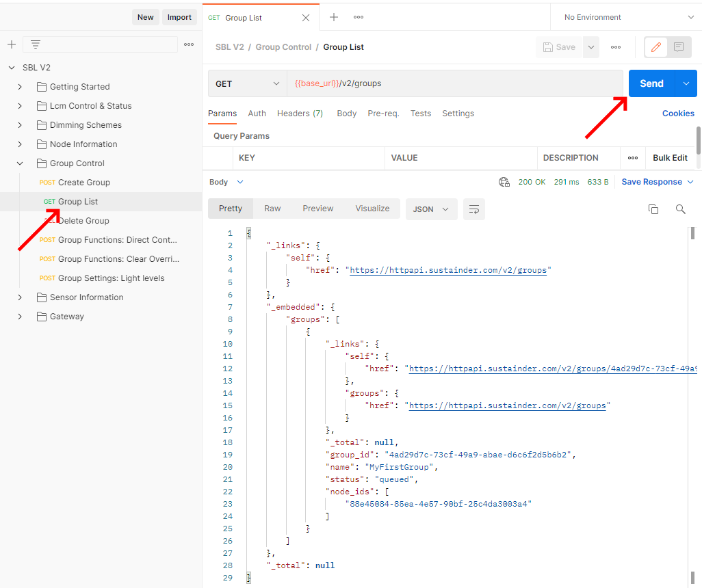This screenshot has width=702, height=588.
Task: Expand the Sensor Information folder
Action: click(x=20, y=297)
